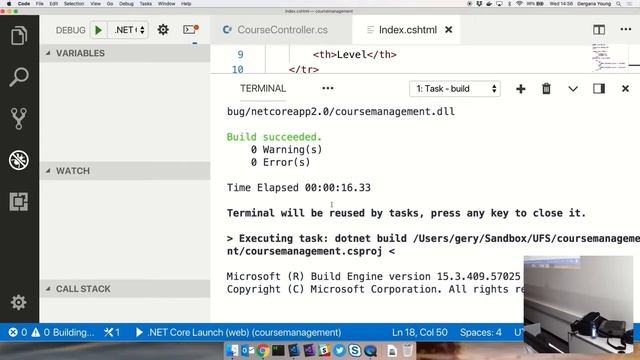This screenshot has height=360, width=640.
Task: Open the Go menu
Action: tap(110, 4)
